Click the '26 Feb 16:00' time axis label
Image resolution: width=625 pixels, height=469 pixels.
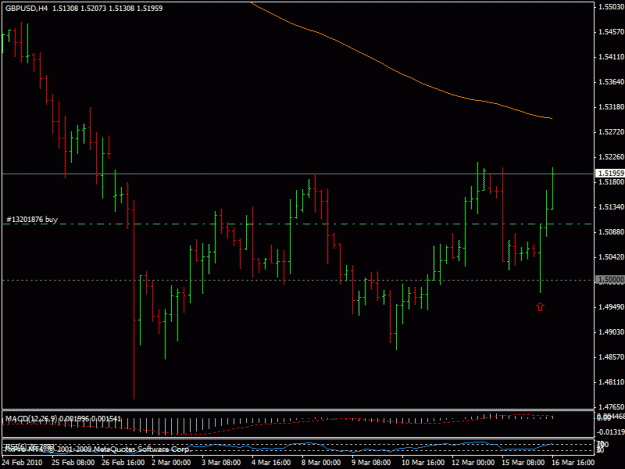[x=123, y=462]
